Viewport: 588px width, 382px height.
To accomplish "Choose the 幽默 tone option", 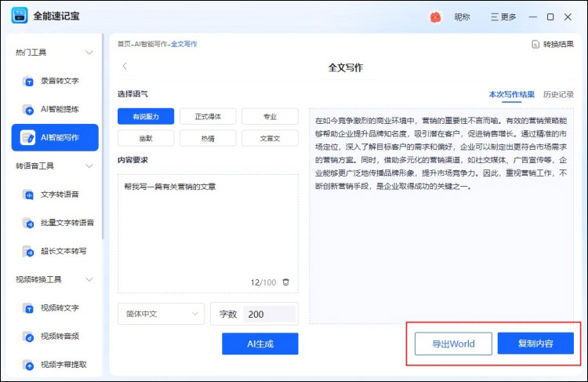I will (x=146, y=138).
